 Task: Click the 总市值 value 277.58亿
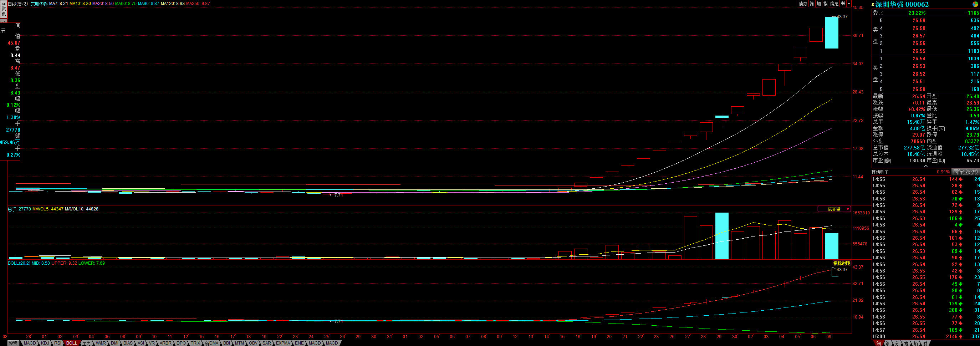(x=914, y=148)
